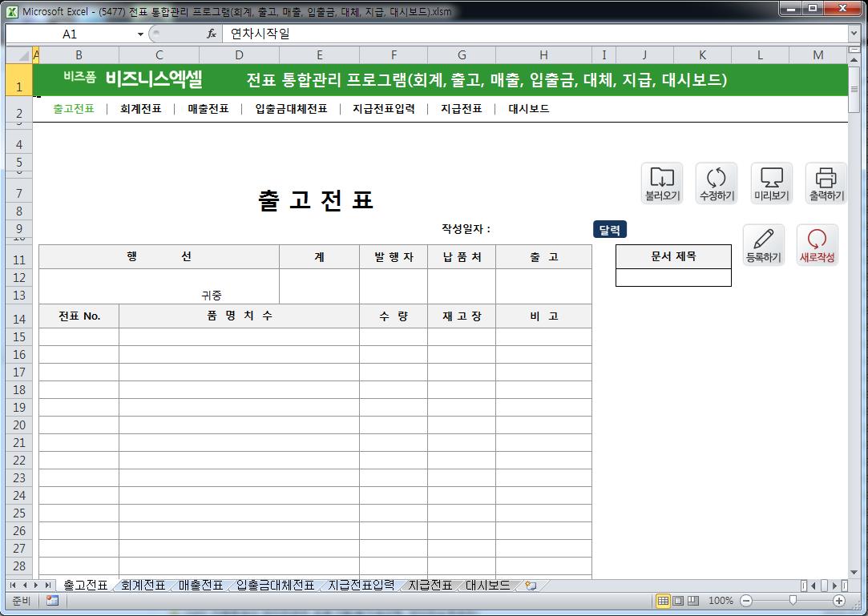Click the 발 행 자 header cell

coord(394,257)
